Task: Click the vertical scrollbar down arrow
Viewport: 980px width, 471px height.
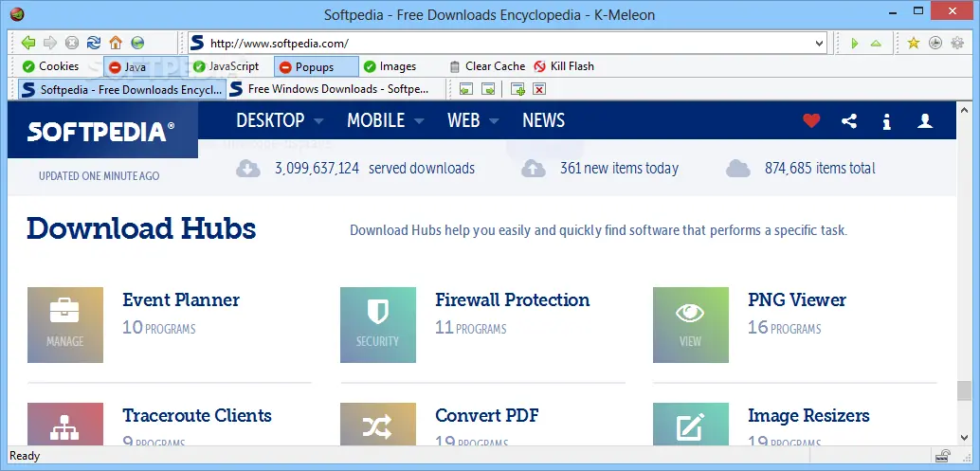Action: 965,437
